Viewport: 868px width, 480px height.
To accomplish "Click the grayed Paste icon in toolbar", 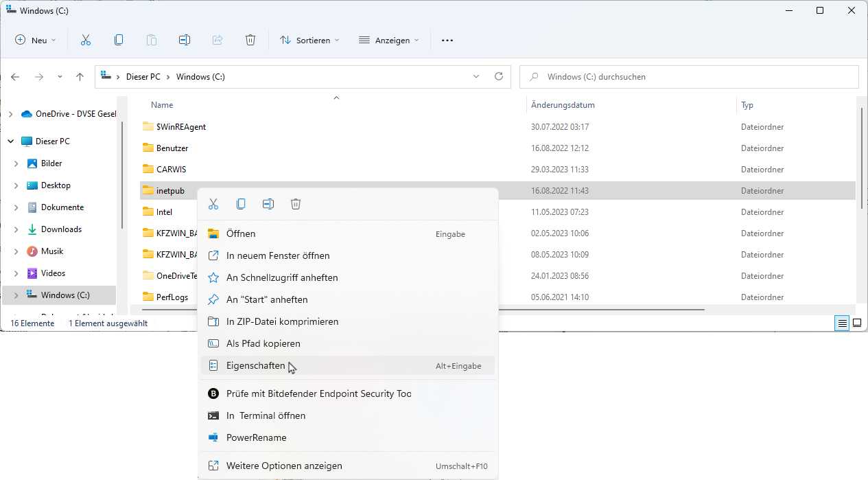I will tap(152, 41).
